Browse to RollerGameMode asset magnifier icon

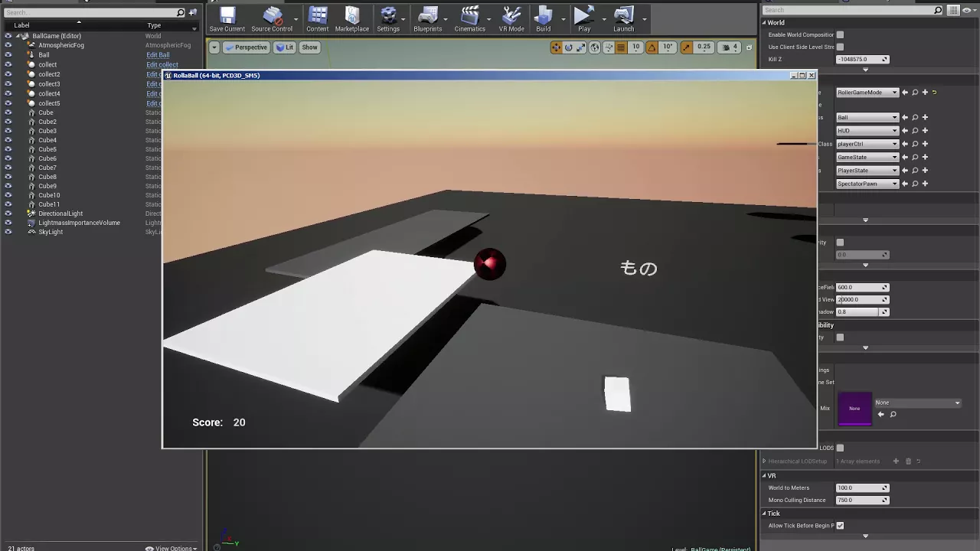915,93
